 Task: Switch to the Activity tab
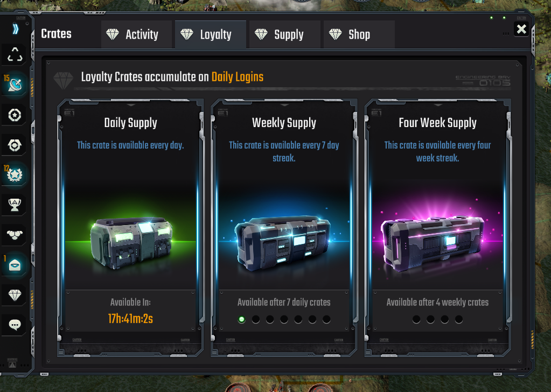coord(137,34)
